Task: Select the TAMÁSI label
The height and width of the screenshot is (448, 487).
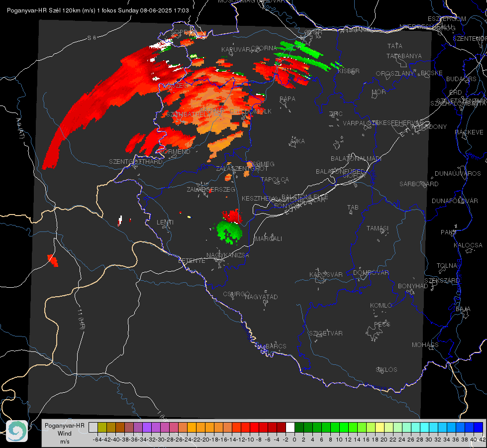Action: (378, 228)
